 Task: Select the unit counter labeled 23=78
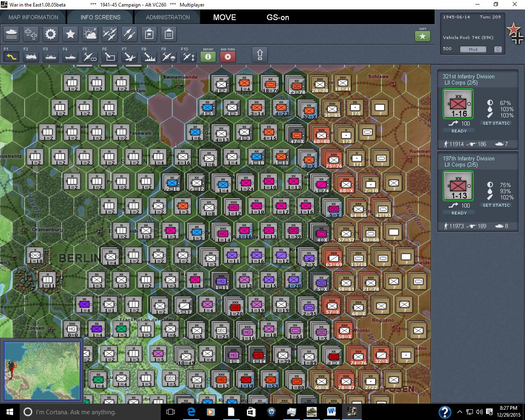click(296, 85)
